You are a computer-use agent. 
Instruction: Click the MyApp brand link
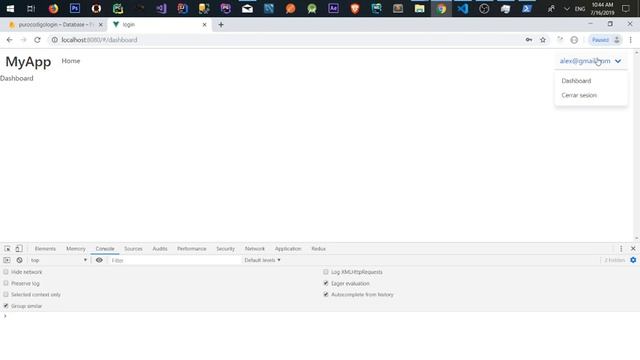28,62
